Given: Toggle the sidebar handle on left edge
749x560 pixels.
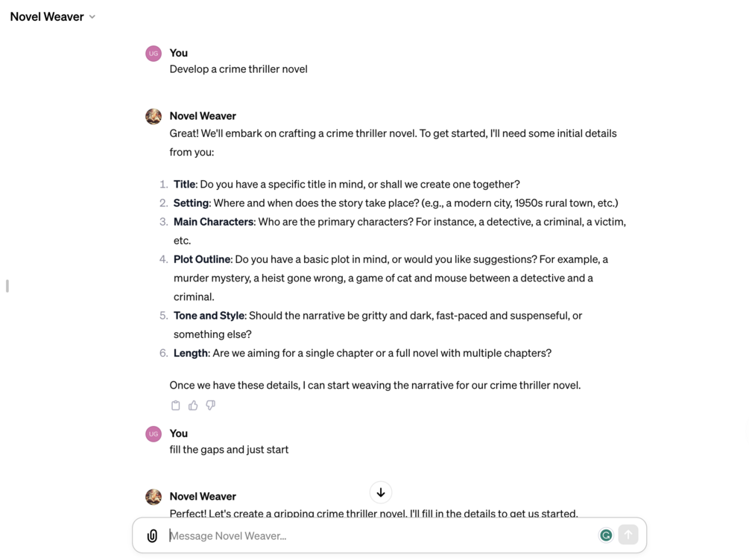Looking at the screenshot, I should 7,286.
